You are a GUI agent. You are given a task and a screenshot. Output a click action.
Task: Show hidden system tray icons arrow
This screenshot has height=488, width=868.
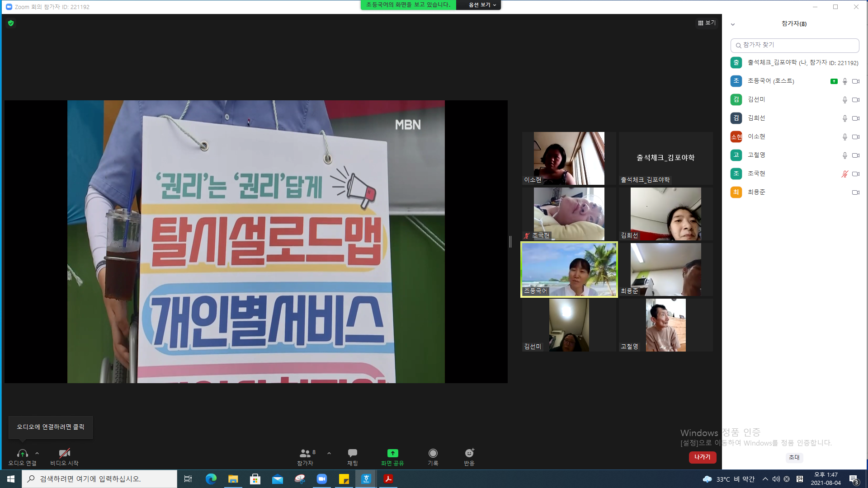[x=765, y=479]
